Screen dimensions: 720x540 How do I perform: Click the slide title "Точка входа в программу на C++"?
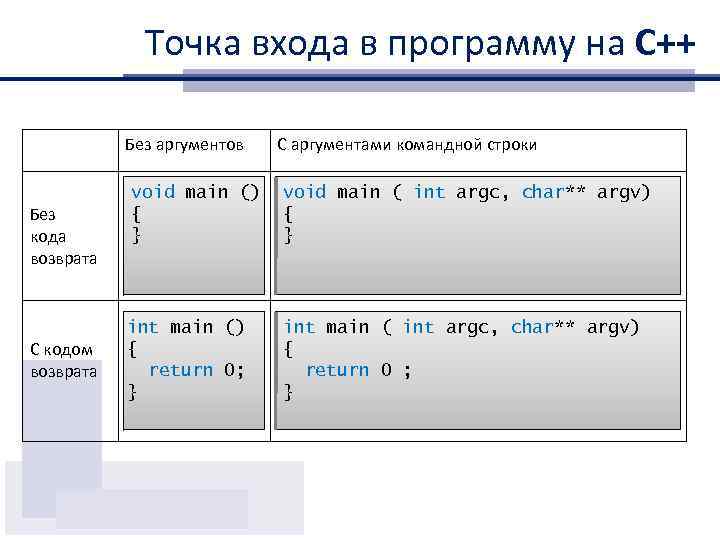click(x=420, y=43)
